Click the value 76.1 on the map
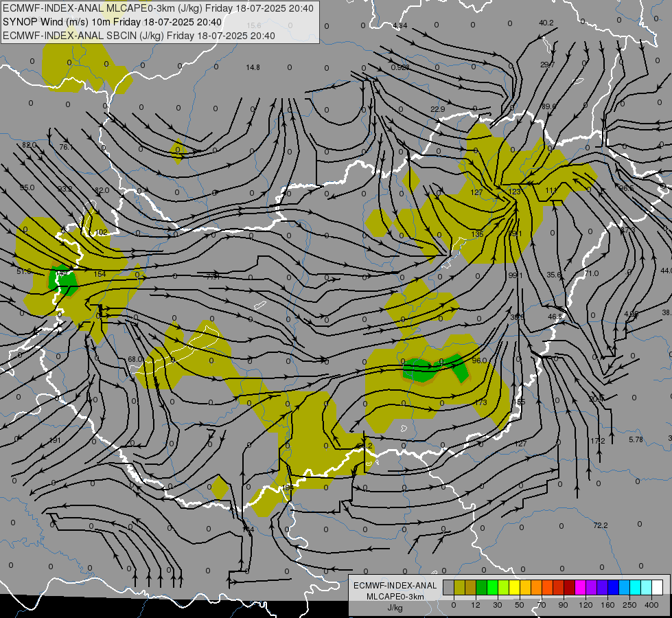672x618 pixels. click(66, 147)
